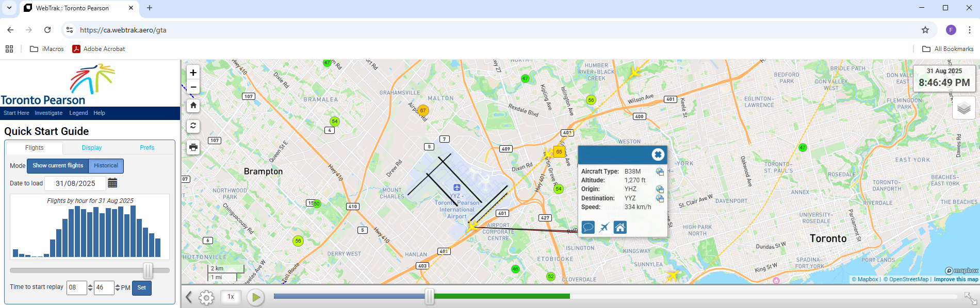This screenshot has width=980, height=308.
Task: Switch to the Display tab
Action: [92, 148]
